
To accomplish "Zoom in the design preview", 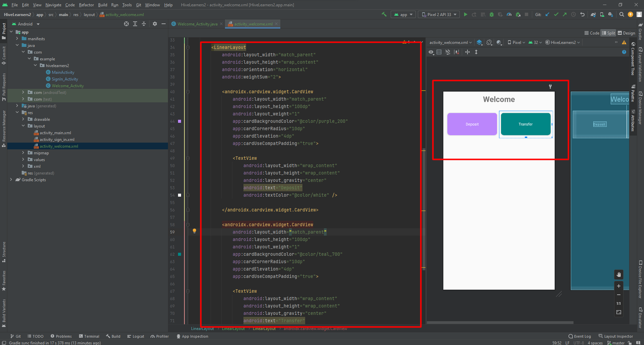I will (x=619, y=286).
